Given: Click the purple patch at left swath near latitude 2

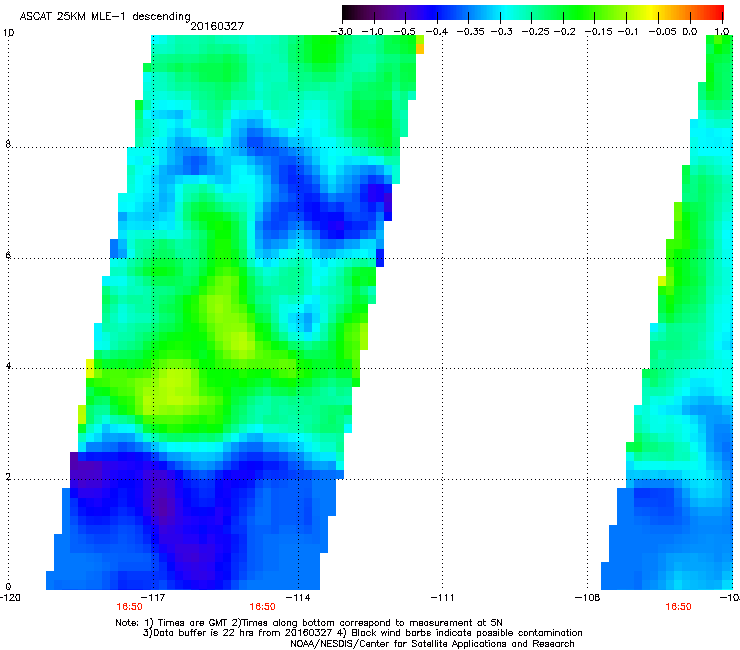Looking at the screenshot, I should (87, 472).
